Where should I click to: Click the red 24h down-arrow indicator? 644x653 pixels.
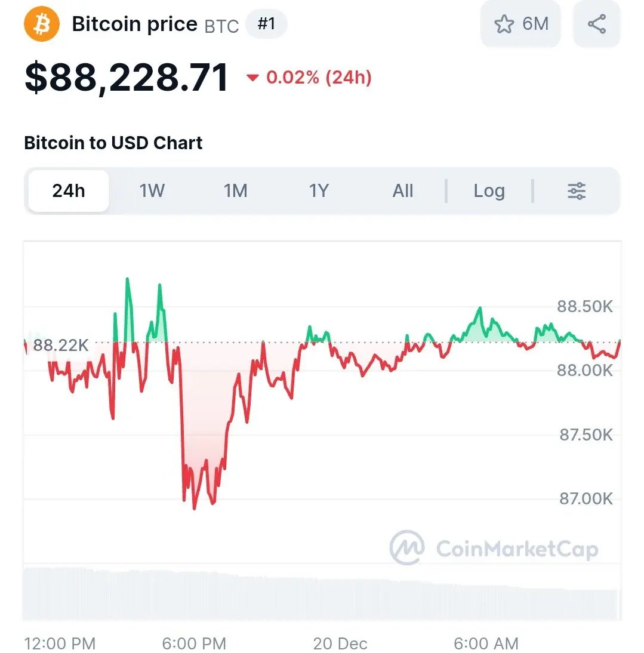click(x=252, y=78)
